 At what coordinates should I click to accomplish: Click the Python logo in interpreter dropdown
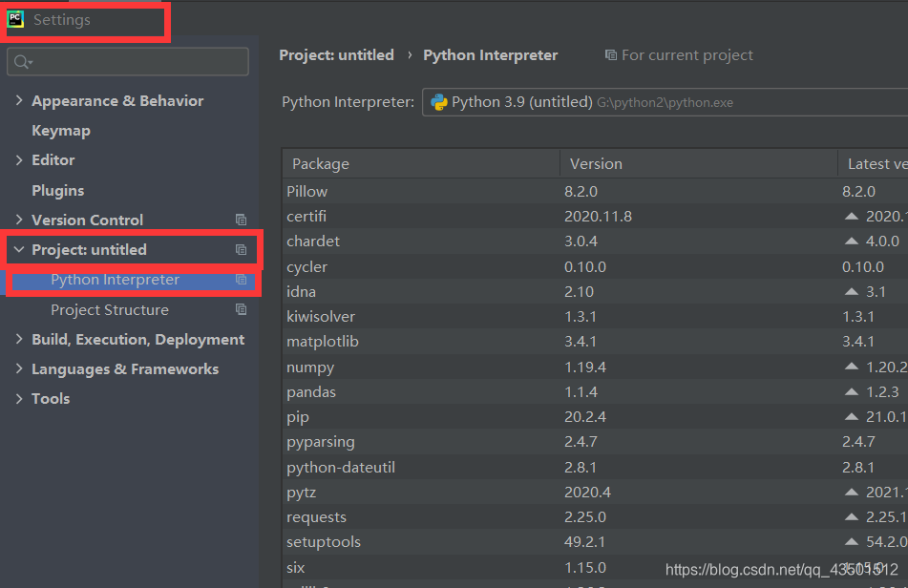click(439, 102)
